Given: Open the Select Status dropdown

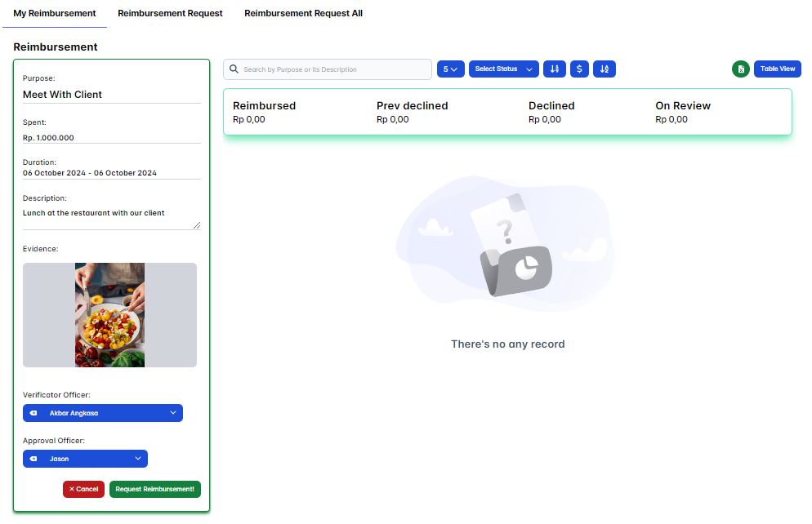Looking at the screenshot, I should point(503,69).
